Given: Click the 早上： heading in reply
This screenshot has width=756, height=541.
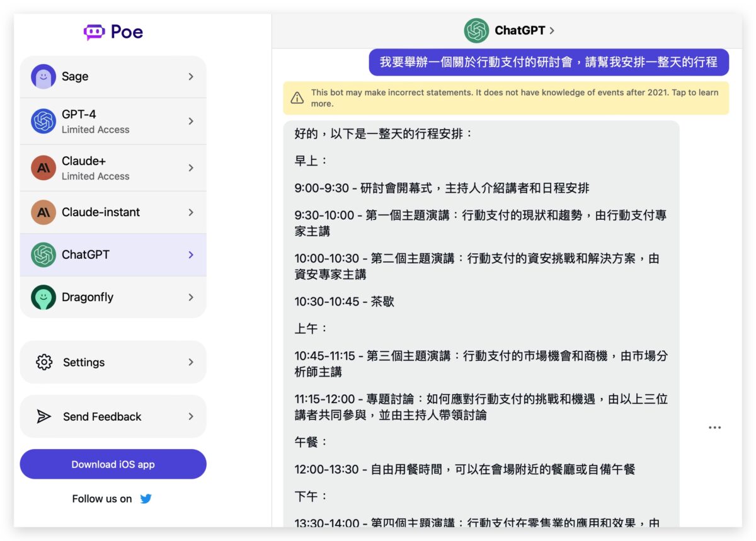Looking at the screenshot, I should pos(311,161).
